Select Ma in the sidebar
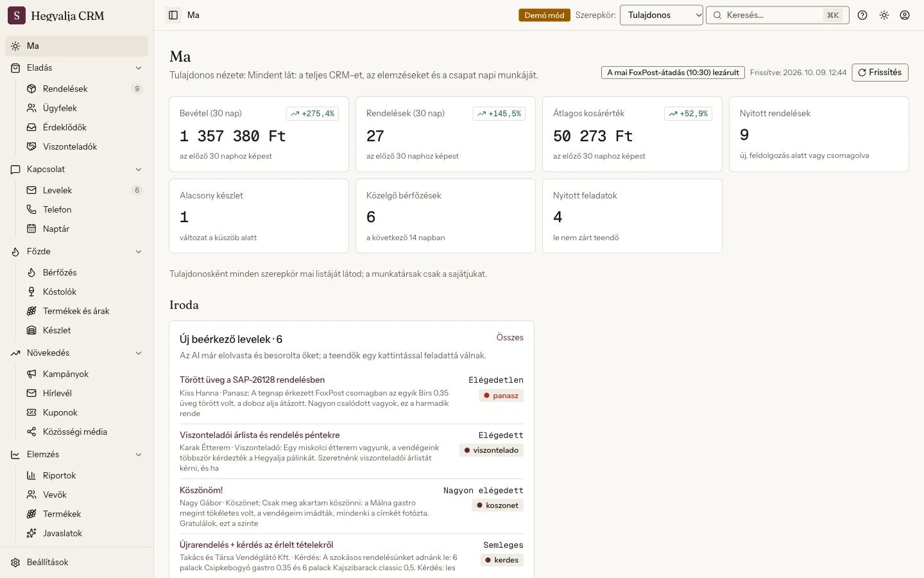 (x=77, y=46)
